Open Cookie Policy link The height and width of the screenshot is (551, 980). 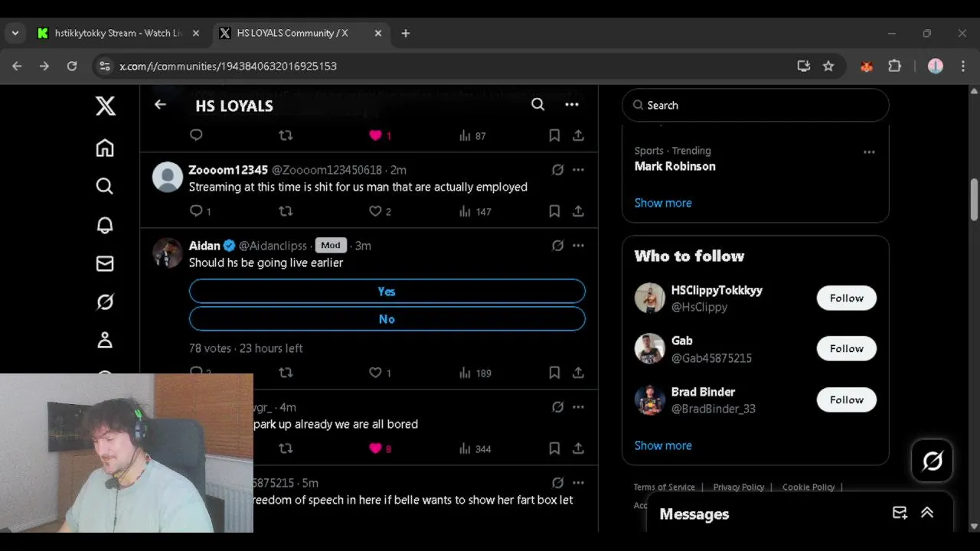click(808, 487)
